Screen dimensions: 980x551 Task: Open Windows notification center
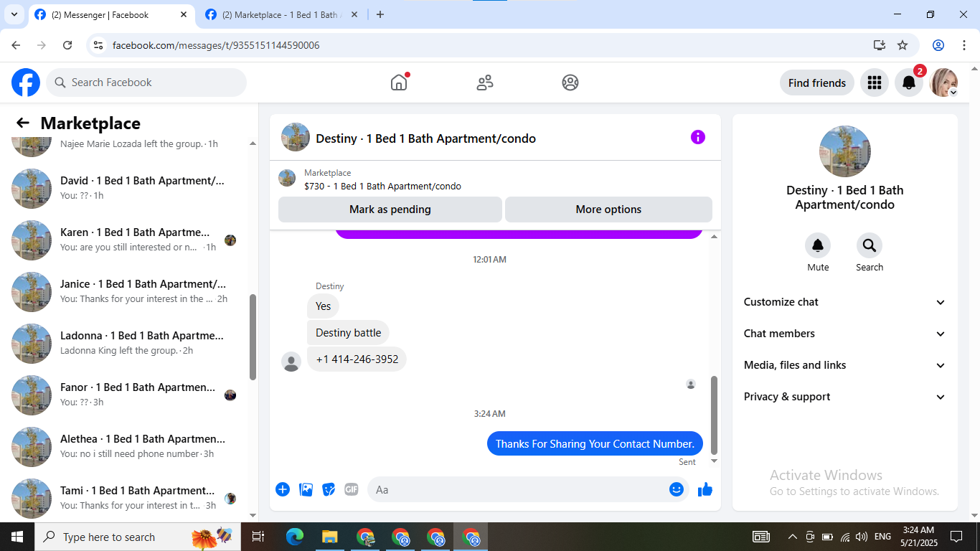pyautogui.click(x=956, y=537)
